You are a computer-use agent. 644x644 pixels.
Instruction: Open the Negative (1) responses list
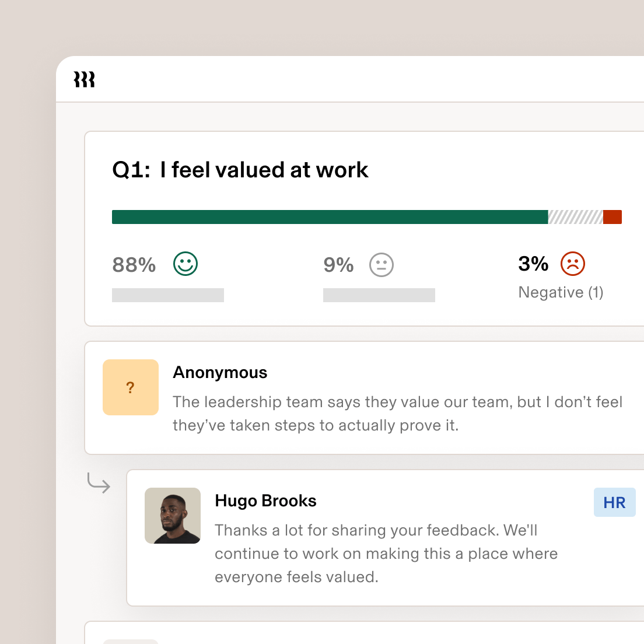(x=560, y=292)
